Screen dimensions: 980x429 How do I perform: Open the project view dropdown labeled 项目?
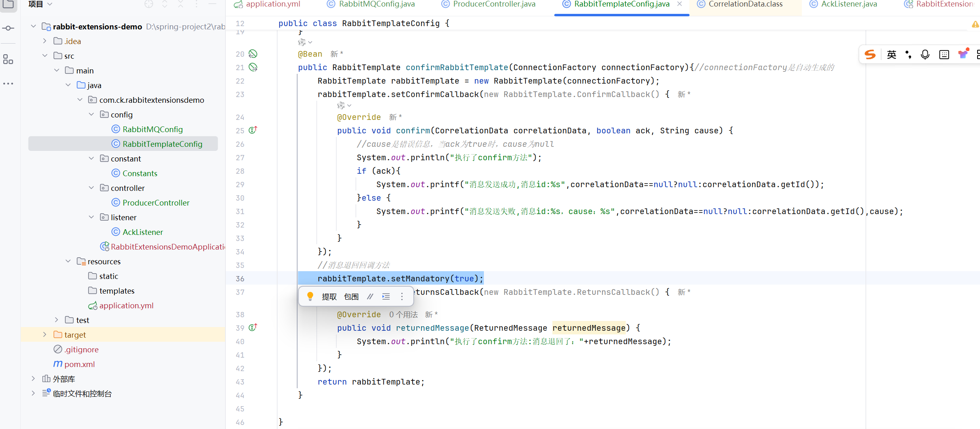click(x=40, y=4)
